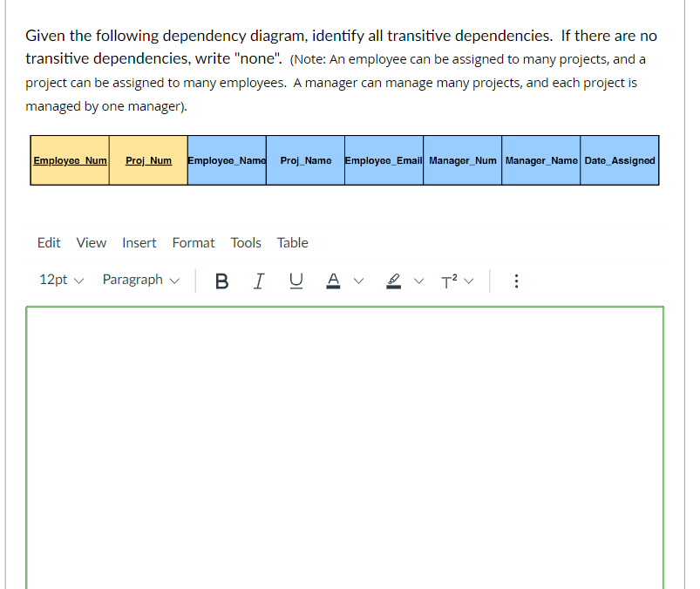This screenshot has width=700, height=589.
Task: Open the Edit menu
Action: (x=48, y=243)
